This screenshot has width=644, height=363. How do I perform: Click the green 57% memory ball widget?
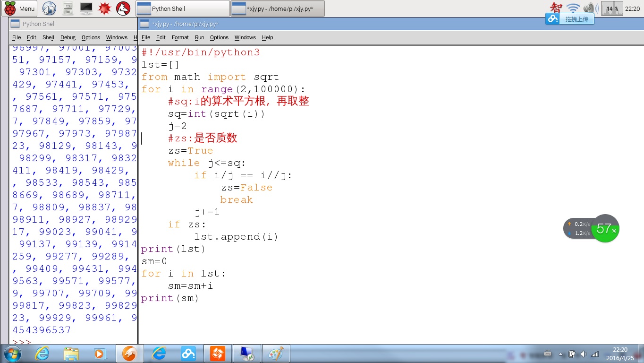click(x=605, y=229)
